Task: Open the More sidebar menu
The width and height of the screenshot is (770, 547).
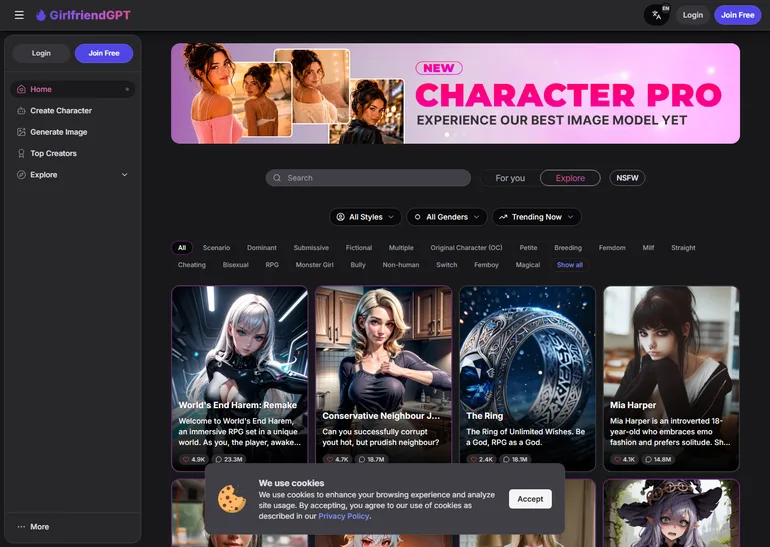Action: (73, 527)
